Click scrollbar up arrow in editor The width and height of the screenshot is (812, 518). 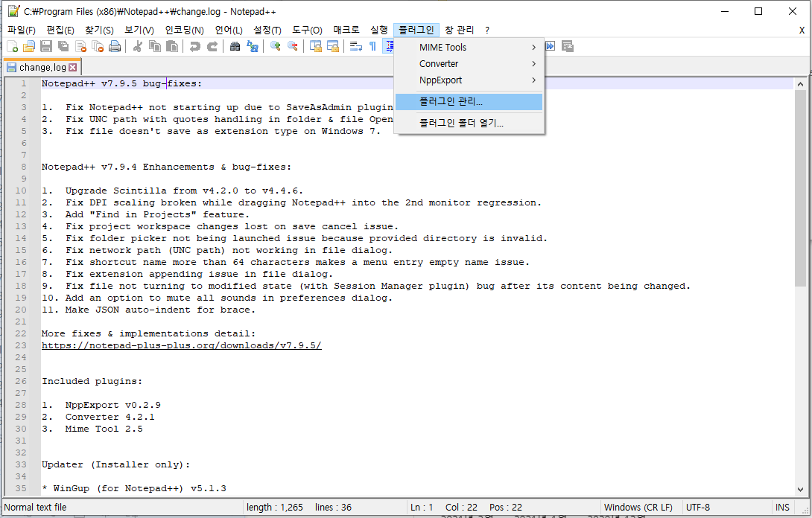800,84
